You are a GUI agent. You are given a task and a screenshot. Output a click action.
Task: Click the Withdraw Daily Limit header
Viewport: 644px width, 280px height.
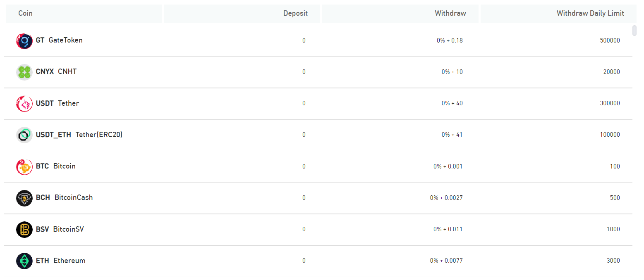[590, 13]
